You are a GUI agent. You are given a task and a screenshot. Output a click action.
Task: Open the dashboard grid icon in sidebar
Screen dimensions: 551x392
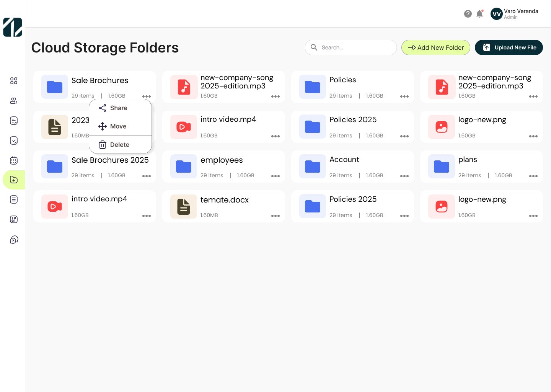[14, 81]
